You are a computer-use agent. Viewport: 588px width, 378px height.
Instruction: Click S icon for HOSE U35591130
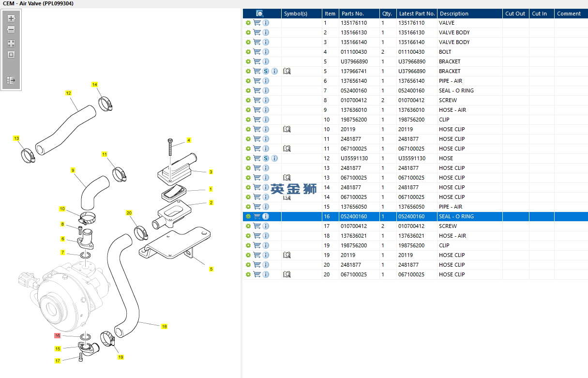pyautogui.click(x=266, y=158)
